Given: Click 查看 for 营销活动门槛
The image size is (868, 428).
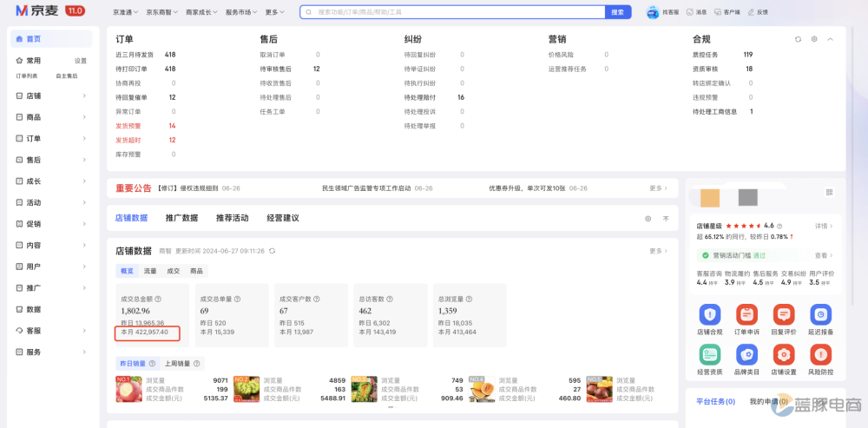Looking at the screenshot, I should click(x=824, y=256).
